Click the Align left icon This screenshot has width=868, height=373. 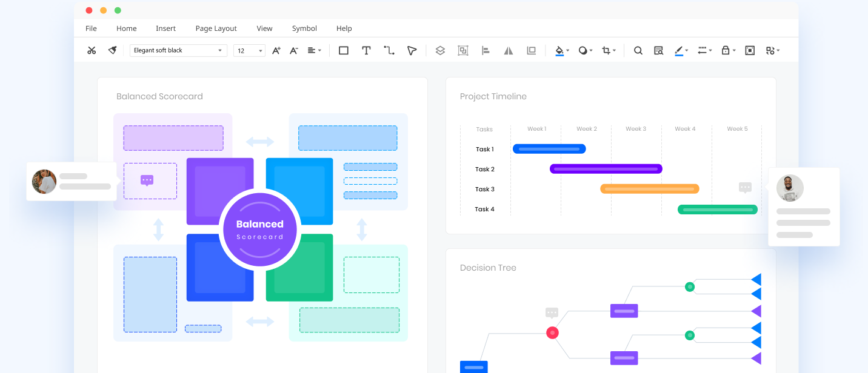[x=486, y=51]
